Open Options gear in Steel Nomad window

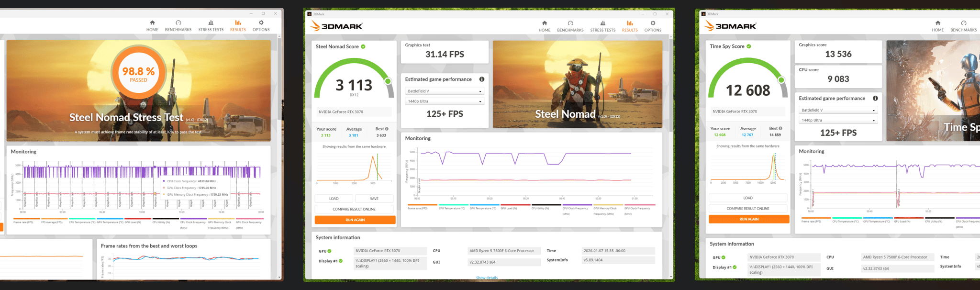tap(653, 26)
